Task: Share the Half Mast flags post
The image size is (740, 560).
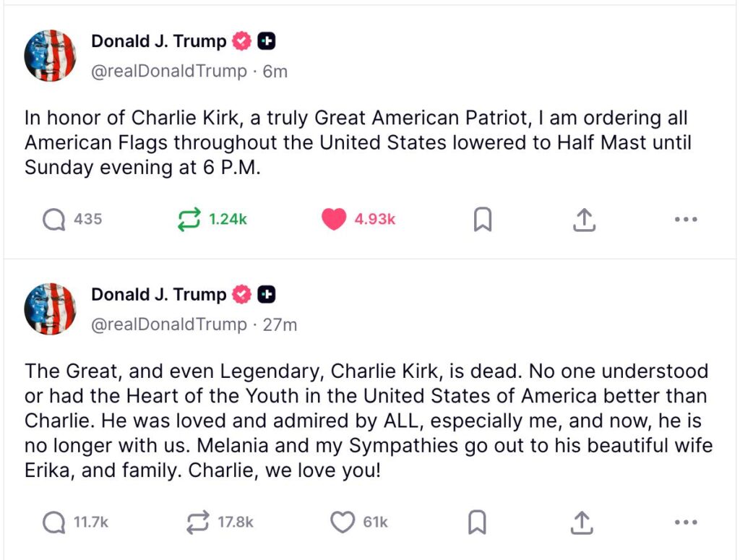Action: (584, 220)
